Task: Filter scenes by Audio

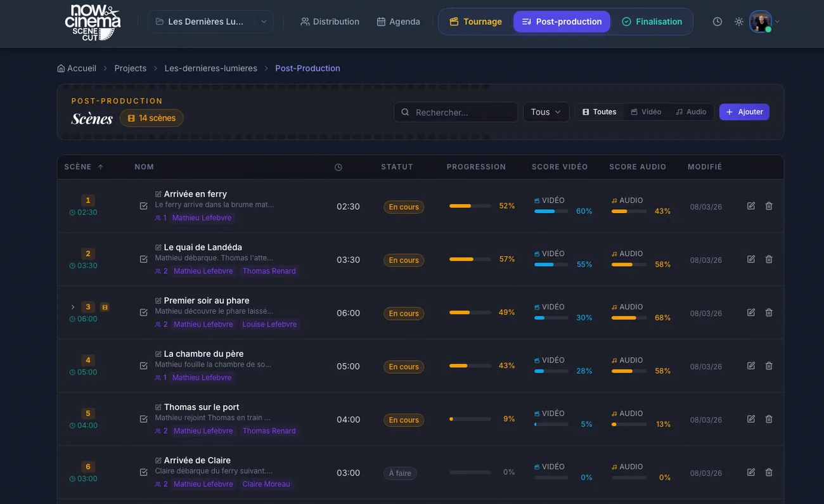Action: coord(691,112)
